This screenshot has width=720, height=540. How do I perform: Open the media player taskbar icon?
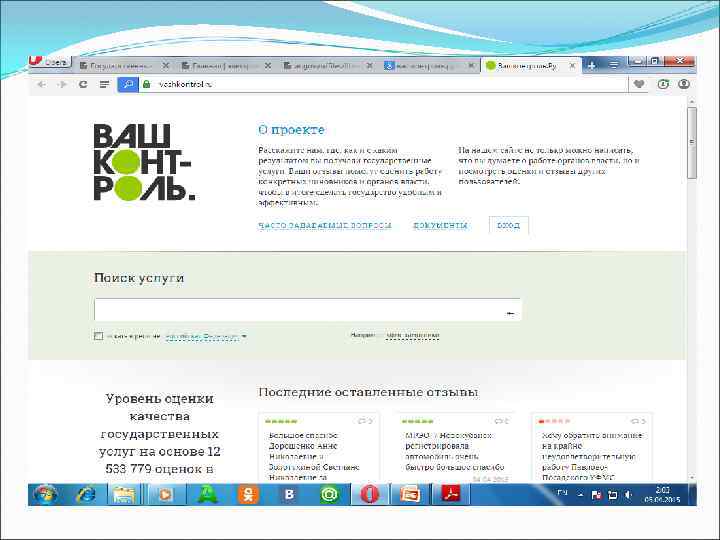[x=164, y=495]
